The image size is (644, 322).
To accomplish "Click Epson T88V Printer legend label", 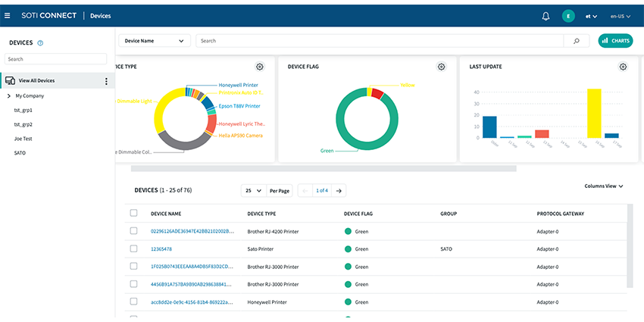I will pyautogui.click(x=239, y=106).
